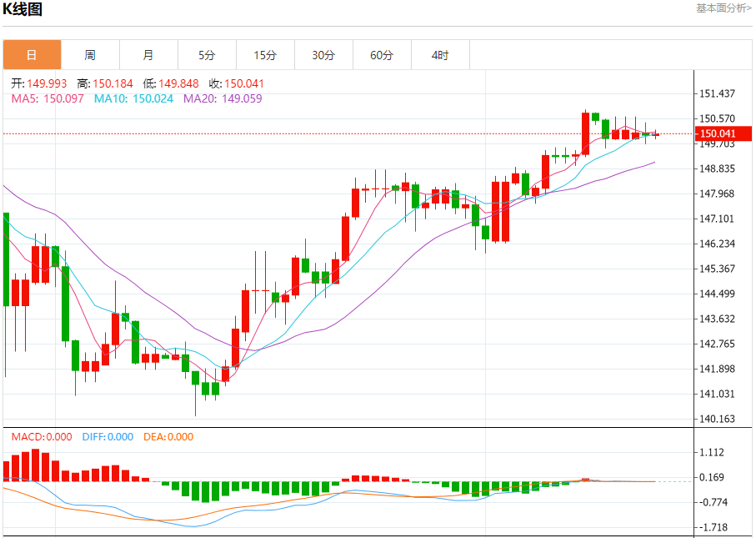The width and height of the screenshot is (756, 538).
Task: Click the MA20 149.059 indicator label
Action: tap(223, 99)
